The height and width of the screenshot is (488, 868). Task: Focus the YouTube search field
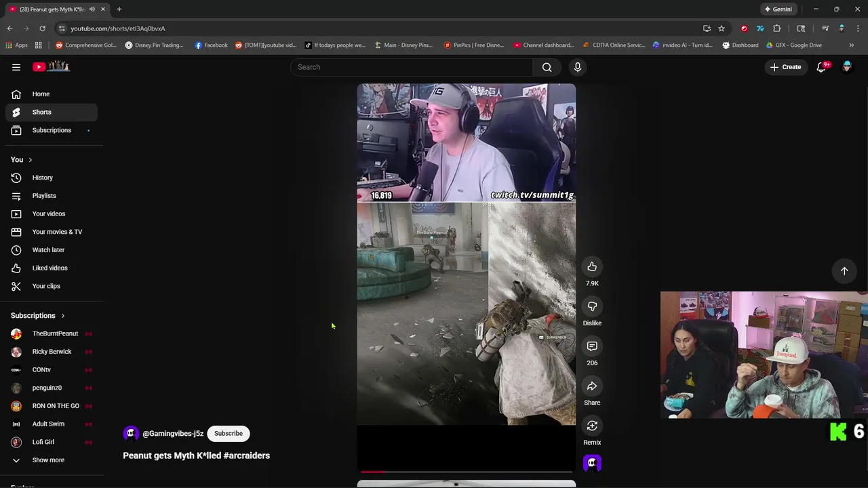click(x=411, y=67)
